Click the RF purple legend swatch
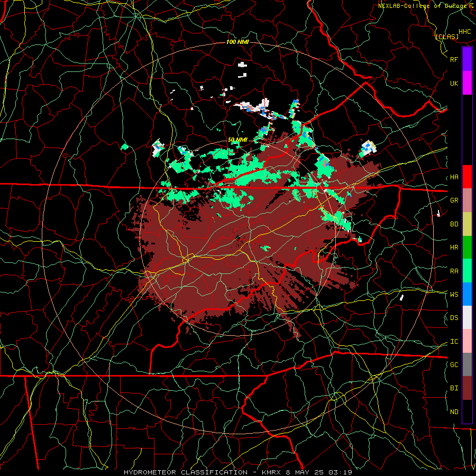Image resolution: width=476 pixels, height=476 pixels. 467,59
